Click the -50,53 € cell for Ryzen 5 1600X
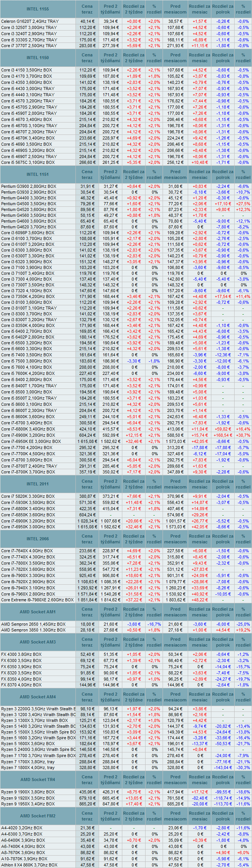The width and height of the screenshot is (252, 868). [223, 744]
